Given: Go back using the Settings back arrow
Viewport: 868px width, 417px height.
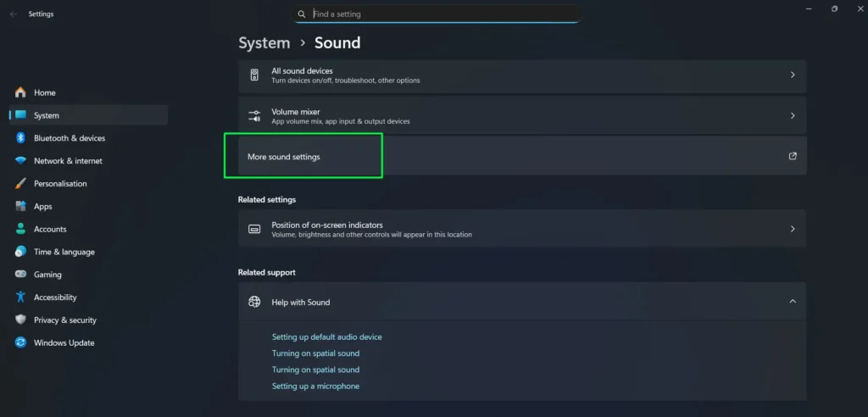Looking at the screenshot, I should pos(14,14).
